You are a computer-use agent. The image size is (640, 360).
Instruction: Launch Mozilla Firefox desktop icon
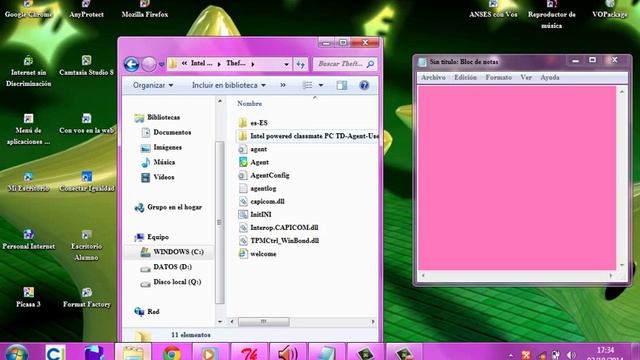[144, 10]
